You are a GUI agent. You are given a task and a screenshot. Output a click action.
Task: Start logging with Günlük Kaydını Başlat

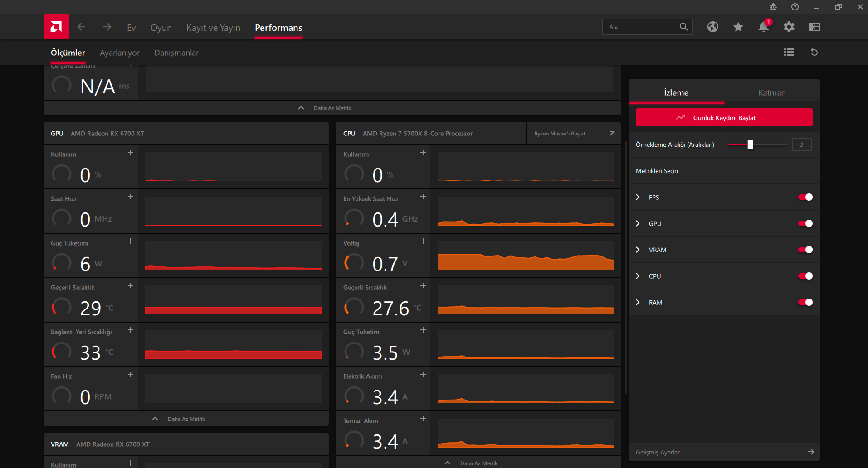point(724,118)
